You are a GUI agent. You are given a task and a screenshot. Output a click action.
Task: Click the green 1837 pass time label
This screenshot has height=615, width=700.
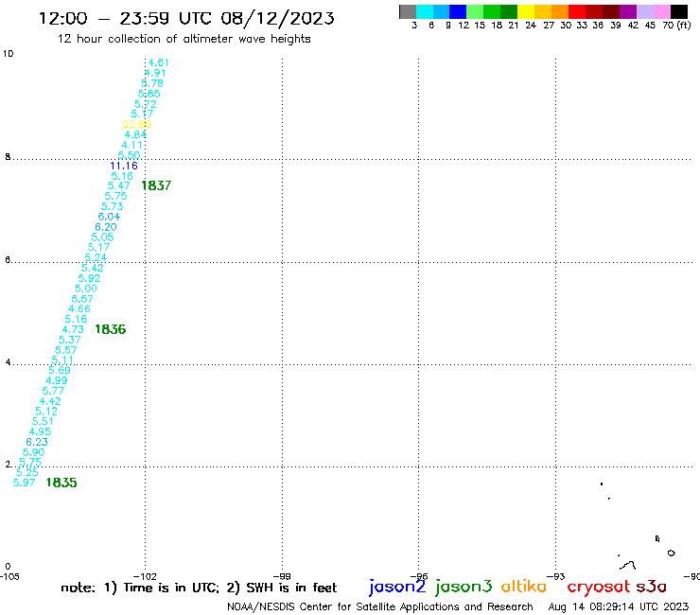click(x=156, y=185)
